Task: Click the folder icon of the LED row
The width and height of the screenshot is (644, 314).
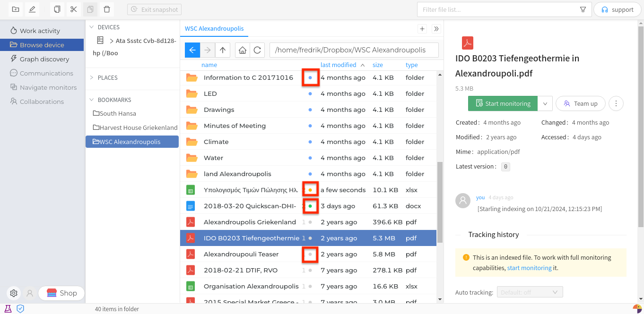Action: pos(191,93)
